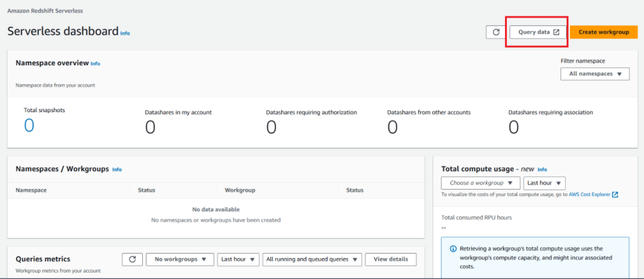Click the info icon in compute usage notice
Viewport: 644px width, 279px height.
453,249
